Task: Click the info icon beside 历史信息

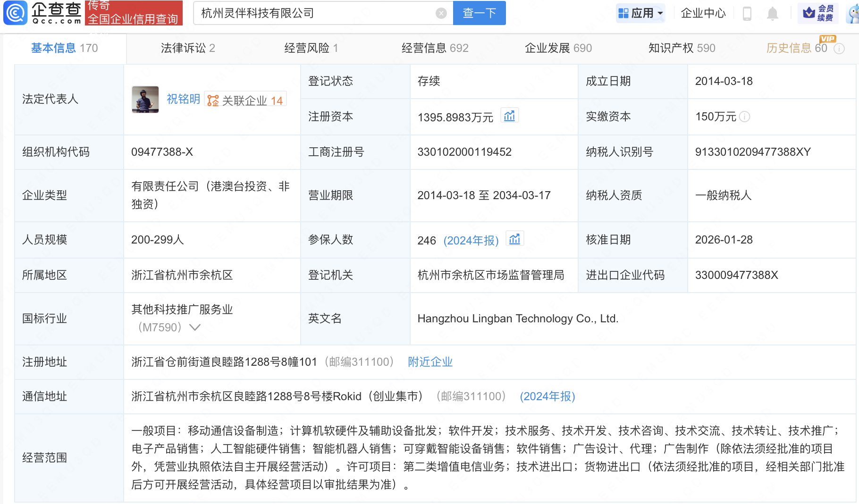Action: coord(839,49)
